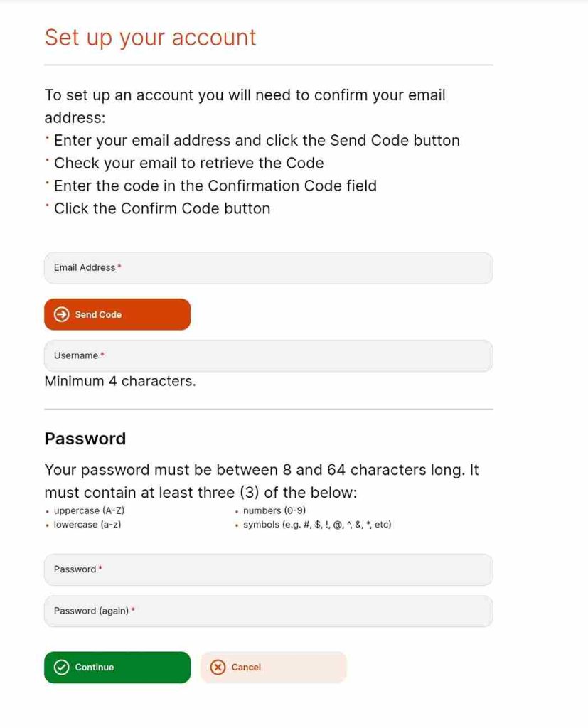
Task: Click the 'Set up your account' heading
Action: [150, 38]
